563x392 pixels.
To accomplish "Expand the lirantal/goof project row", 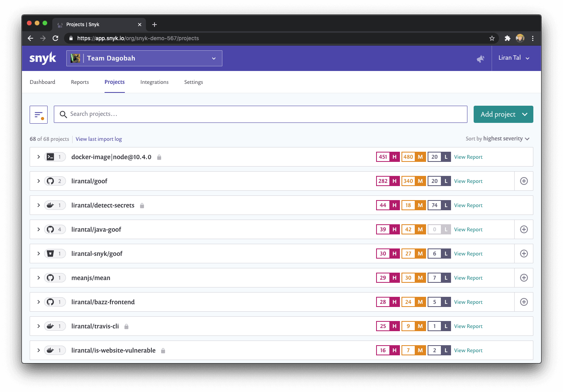I will (39, 181).
